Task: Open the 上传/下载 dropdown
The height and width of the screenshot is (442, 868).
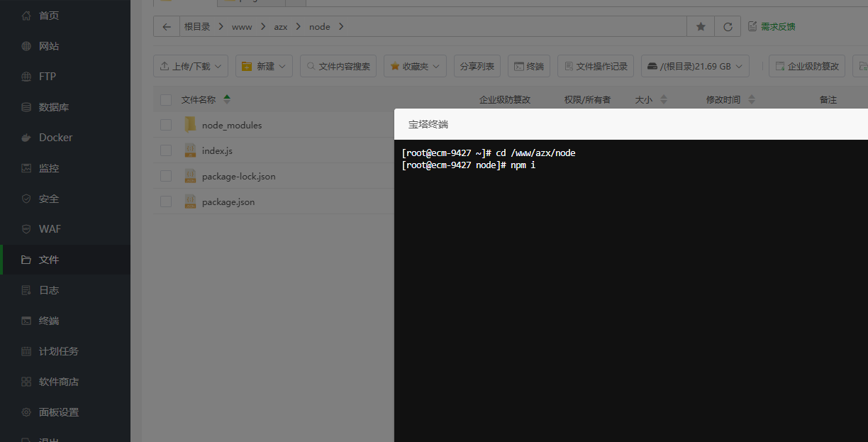Action: point(191,66)
